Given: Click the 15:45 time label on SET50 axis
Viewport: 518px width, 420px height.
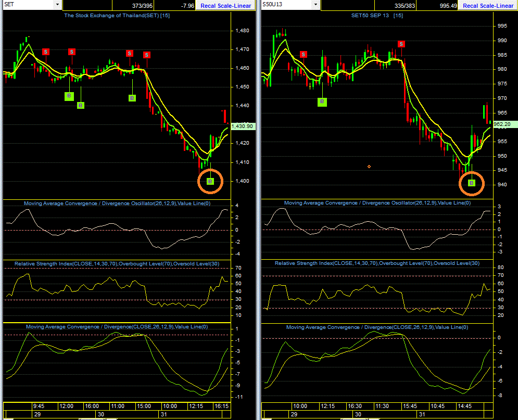Looking at the screenshot, I should (410, 406).
